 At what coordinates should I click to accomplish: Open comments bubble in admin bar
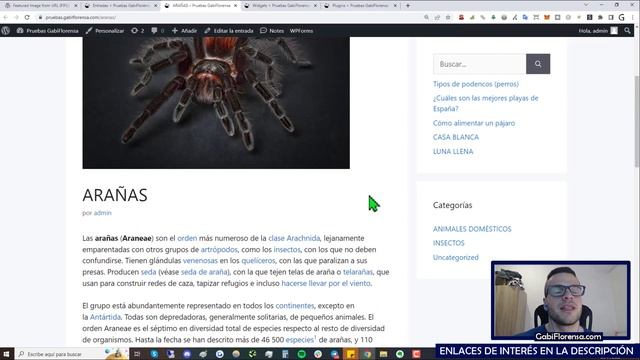(x=158, y=31)
